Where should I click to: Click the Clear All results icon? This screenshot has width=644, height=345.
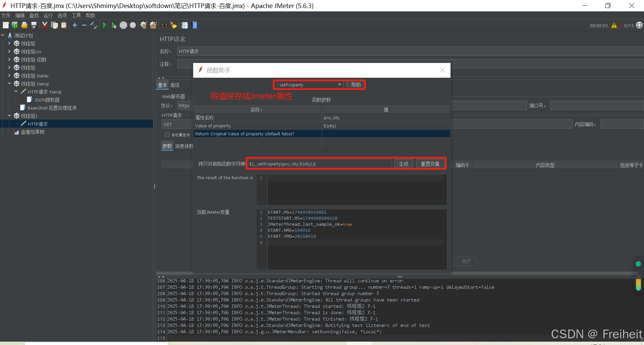click(153, 25)
